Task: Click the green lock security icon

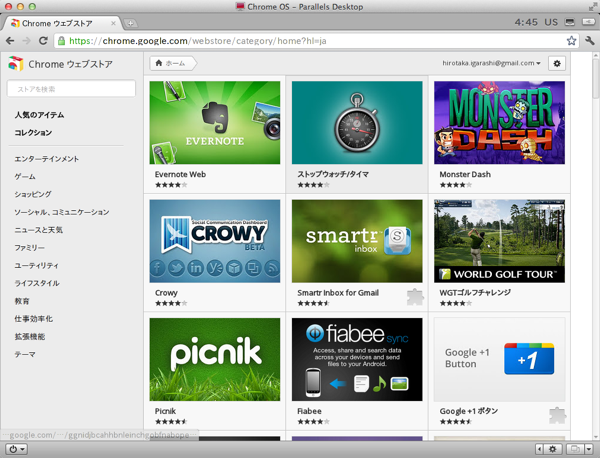Action: click(x=62, y=41)
